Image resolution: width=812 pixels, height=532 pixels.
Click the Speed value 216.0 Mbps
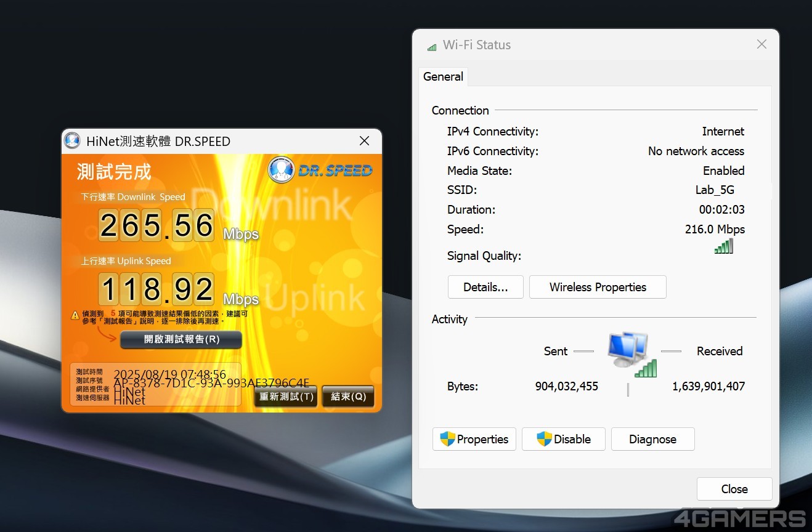(x=715, y=229)
